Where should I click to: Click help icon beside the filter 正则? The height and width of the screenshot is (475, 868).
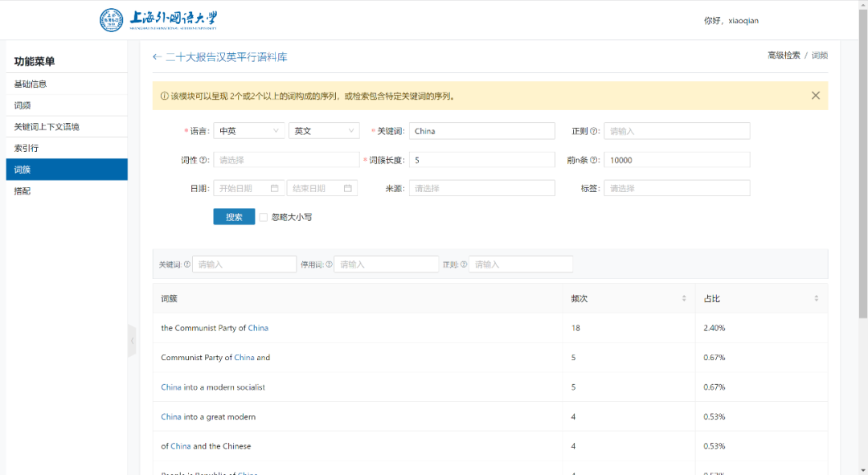click(x=464, y=264)
